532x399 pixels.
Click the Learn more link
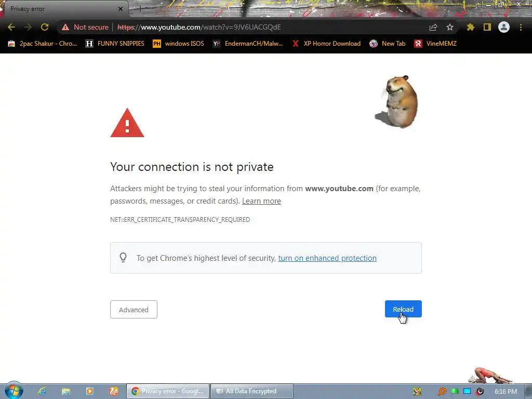point(261,201)
